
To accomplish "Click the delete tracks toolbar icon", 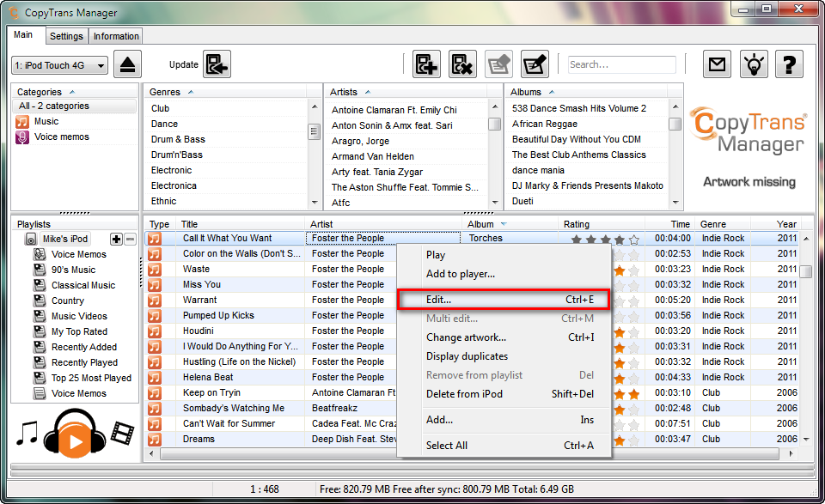I will click(462, 64).
